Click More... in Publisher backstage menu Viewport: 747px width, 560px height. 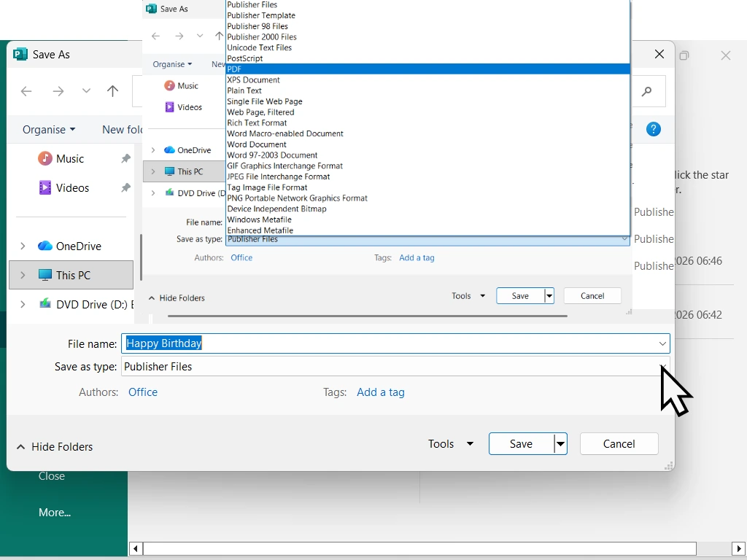coord(54,513)
